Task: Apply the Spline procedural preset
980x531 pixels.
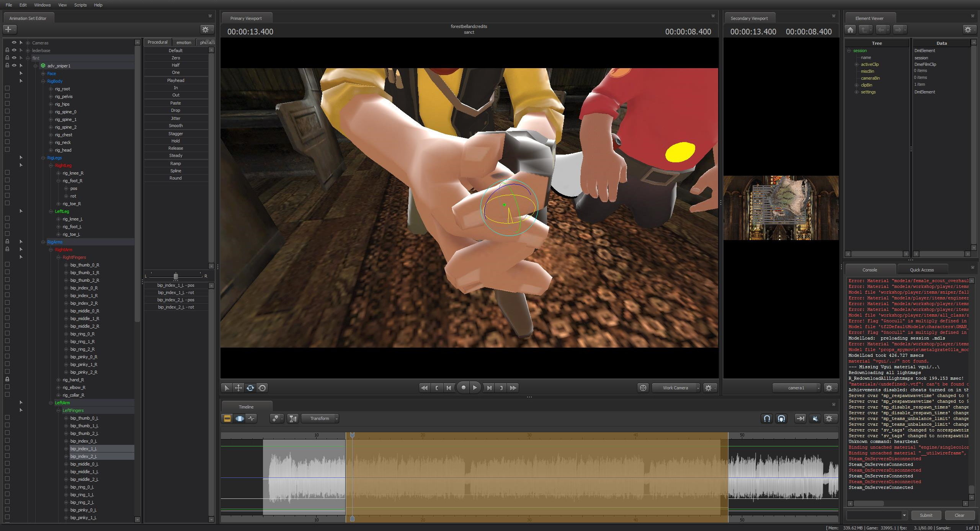Action: click(176, 171)
